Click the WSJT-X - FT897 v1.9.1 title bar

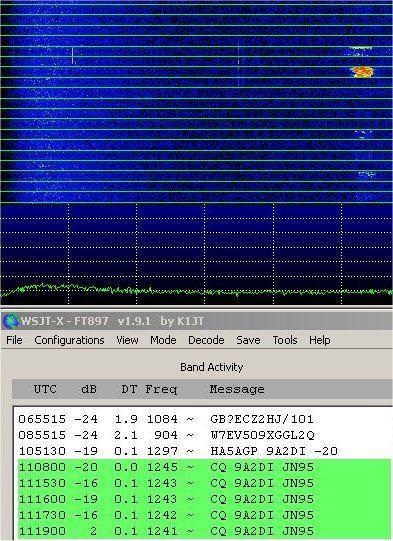[x=197, y=321]
